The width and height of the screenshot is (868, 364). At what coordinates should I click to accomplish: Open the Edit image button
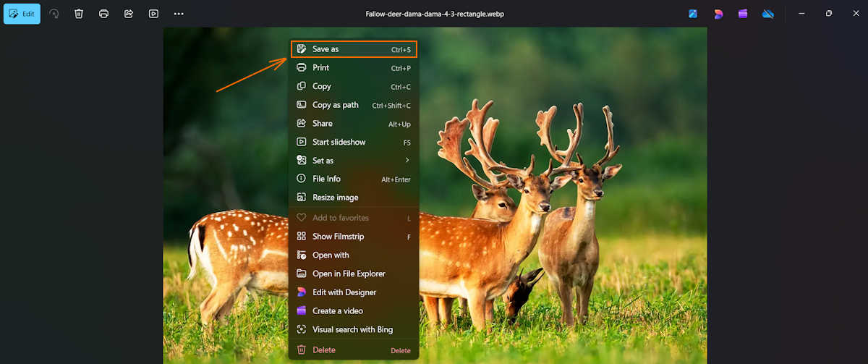pyautogui.click(x=22, y=14)
